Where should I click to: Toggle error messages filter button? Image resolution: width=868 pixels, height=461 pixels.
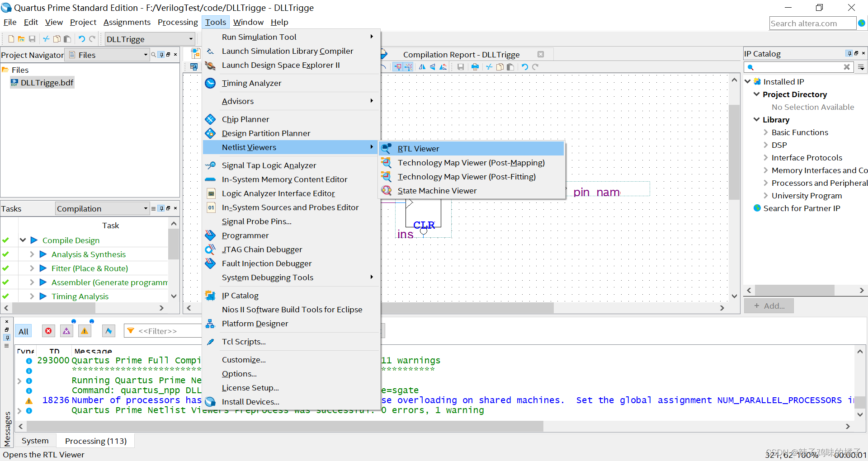pos(48,331)
